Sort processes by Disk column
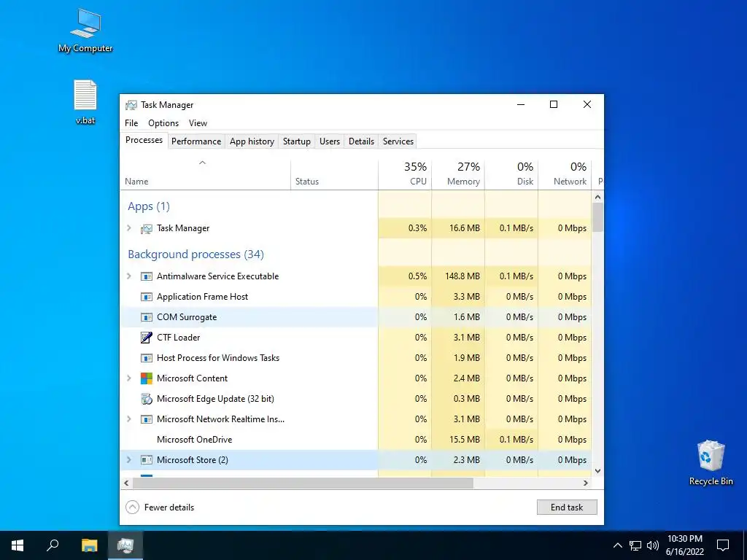Screen dimensions: 747x560 pyautogui.click(x=511, y=175)
